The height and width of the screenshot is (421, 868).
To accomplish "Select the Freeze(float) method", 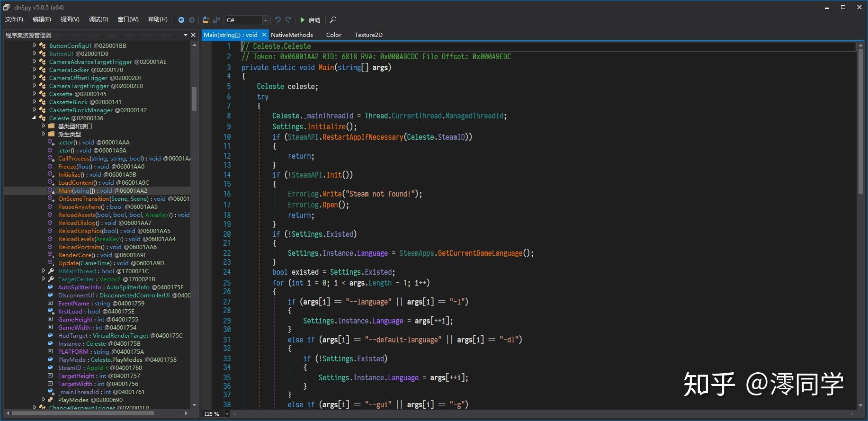I will [101, 166].
